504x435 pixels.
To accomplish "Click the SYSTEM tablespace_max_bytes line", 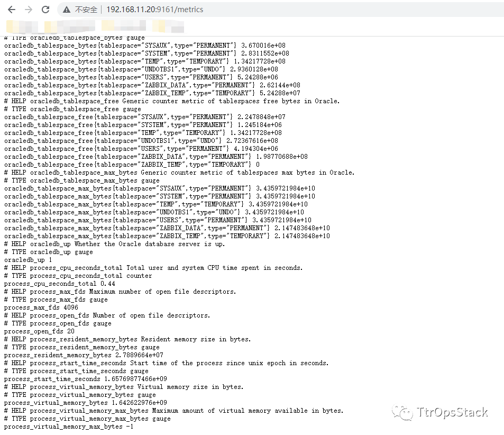I will point(160,196).
